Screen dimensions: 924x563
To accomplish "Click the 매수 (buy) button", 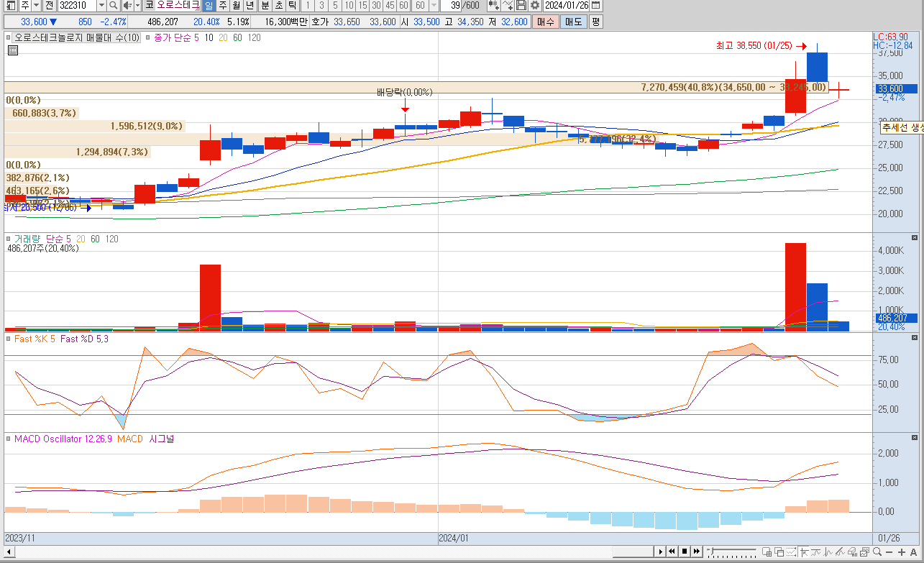I will pos(545,22).
